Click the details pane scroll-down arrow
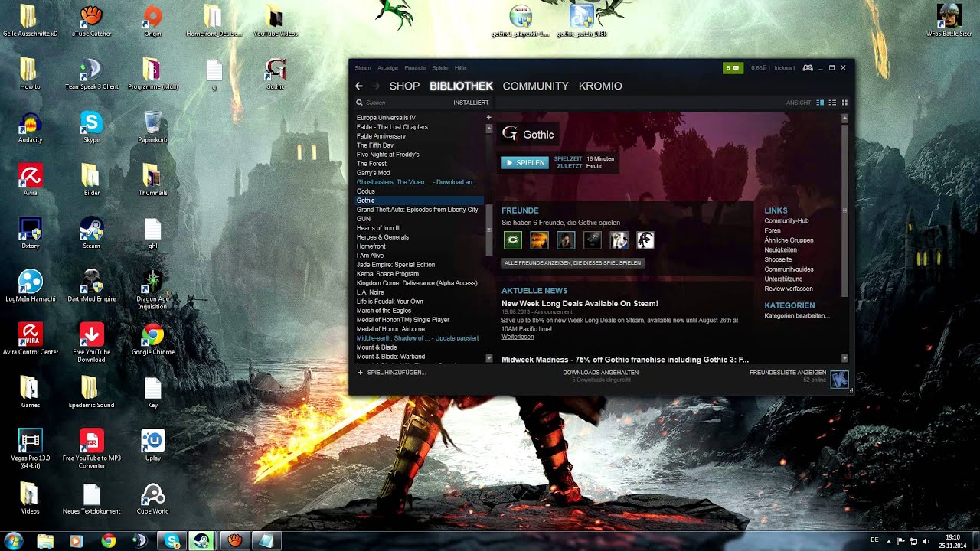The width and height of the screenshot is (980, 551). (844, 357)
